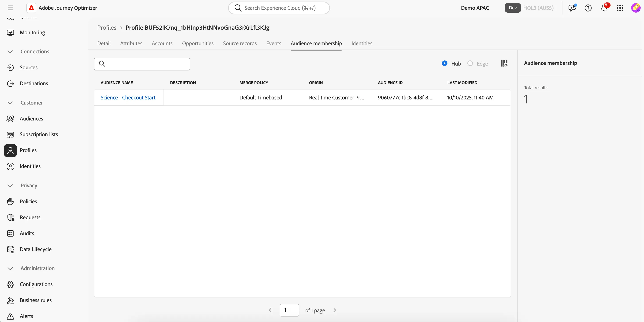This screenshot has height=322, width=644.
Task: Open Policies in the sidebar
Action: pyautogui.click(x=28, y=202)
